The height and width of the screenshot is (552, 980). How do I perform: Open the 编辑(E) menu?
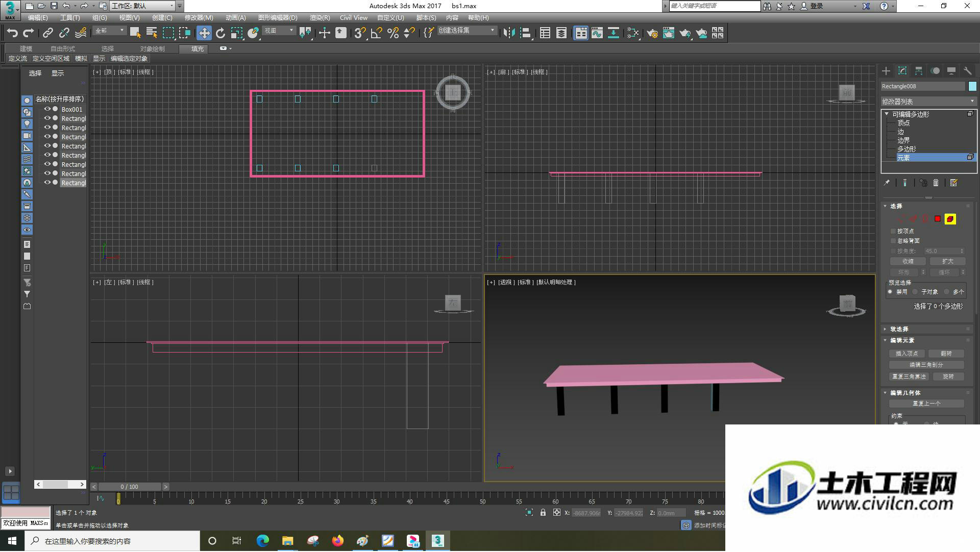pyautogui.click(x=38, y=18)
